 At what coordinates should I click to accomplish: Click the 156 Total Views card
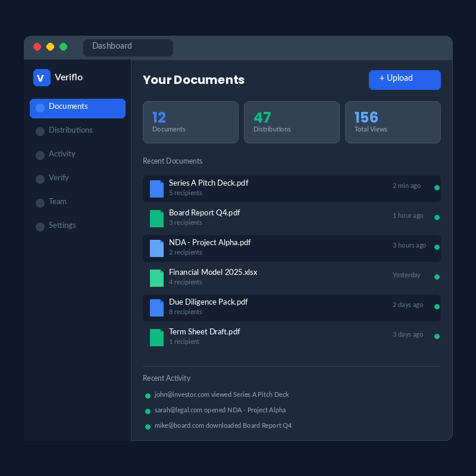click(393, 122)
